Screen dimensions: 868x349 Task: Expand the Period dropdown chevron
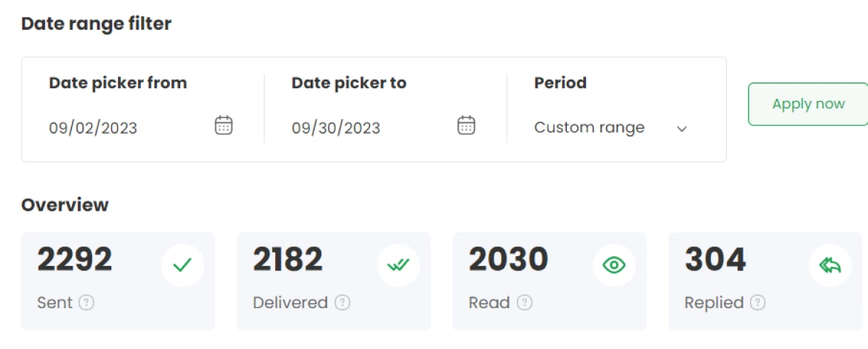tap(682, 129)
